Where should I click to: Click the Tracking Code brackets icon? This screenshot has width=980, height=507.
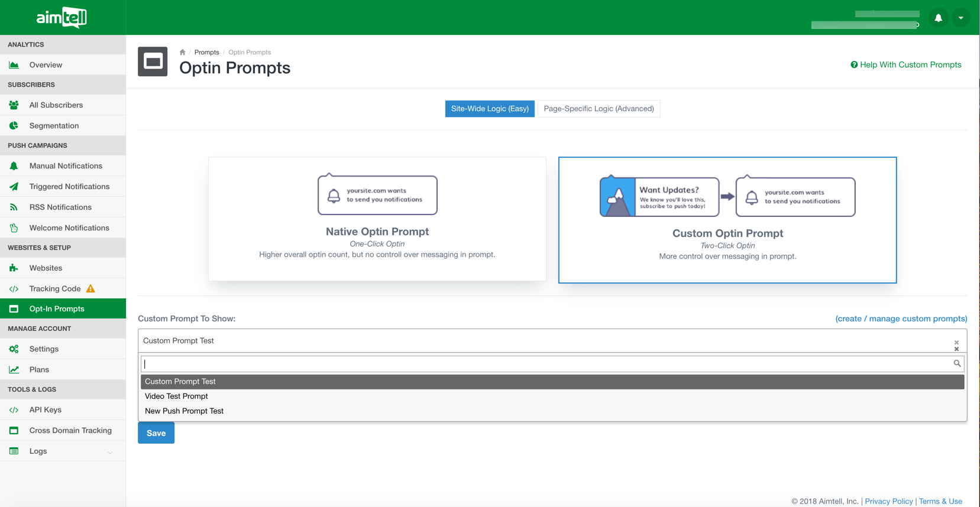tap(14, 289)
